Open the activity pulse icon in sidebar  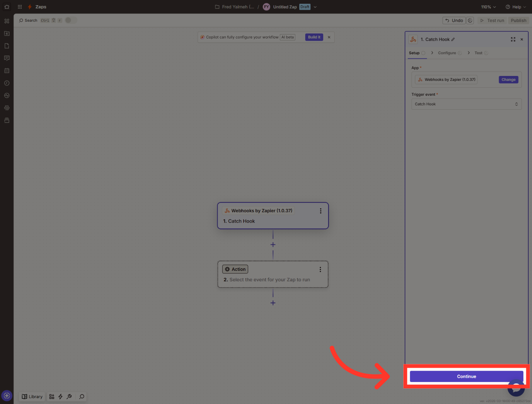tap(7, 95)
